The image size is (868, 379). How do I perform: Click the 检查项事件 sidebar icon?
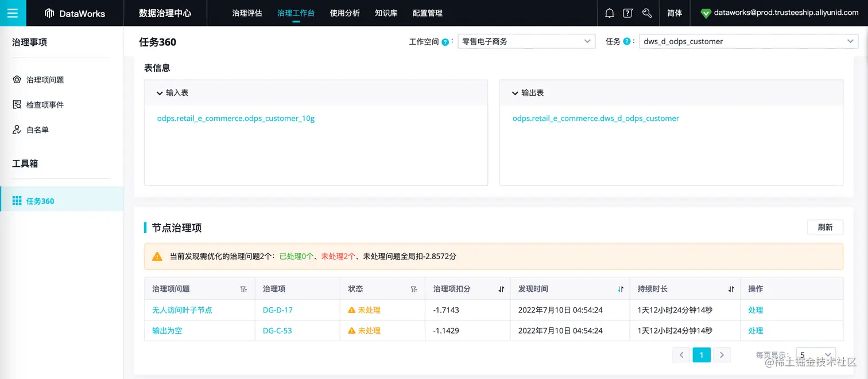[17, 104]
